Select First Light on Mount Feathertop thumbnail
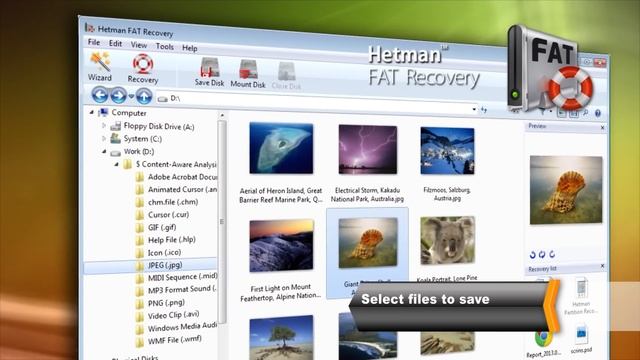The width and height of the screenshot is (640, 360). pyautogui.click(x=281, y=246)
